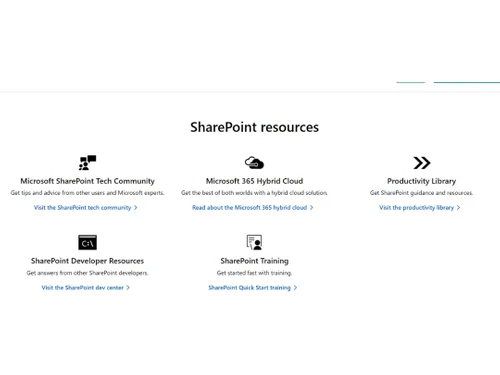Click the Microsoft SharePoint Tech Community title
This screenshot has height=375, width=500.
coord(87,181)
